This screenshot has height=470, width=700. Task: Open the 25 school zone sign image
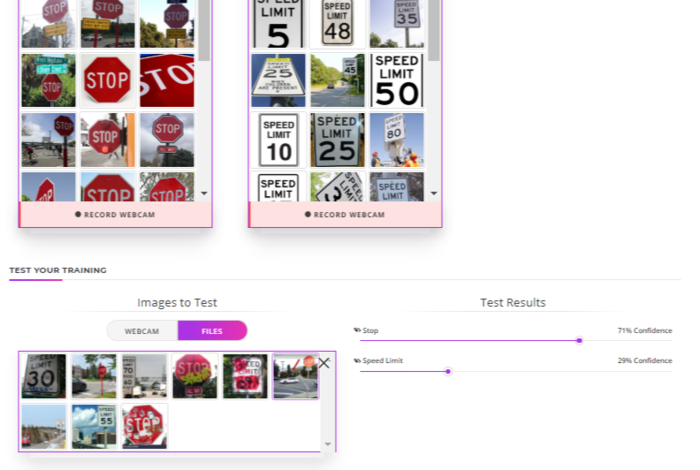pyautogui.click(x=278, y=80)
